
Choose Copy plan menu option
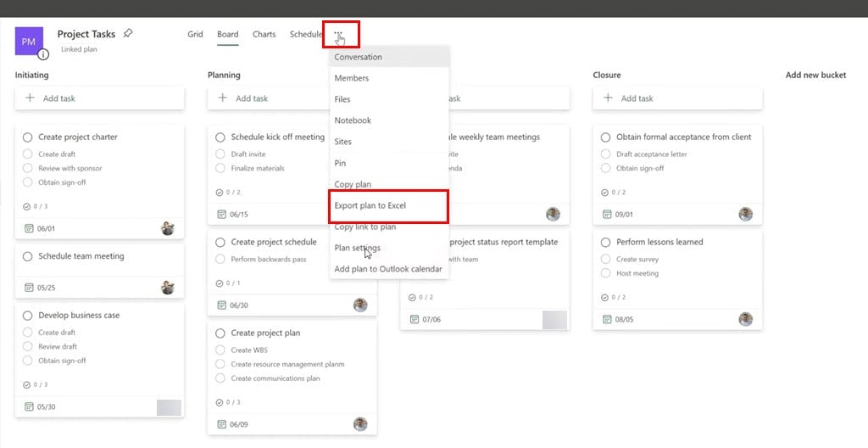(389, 184)
